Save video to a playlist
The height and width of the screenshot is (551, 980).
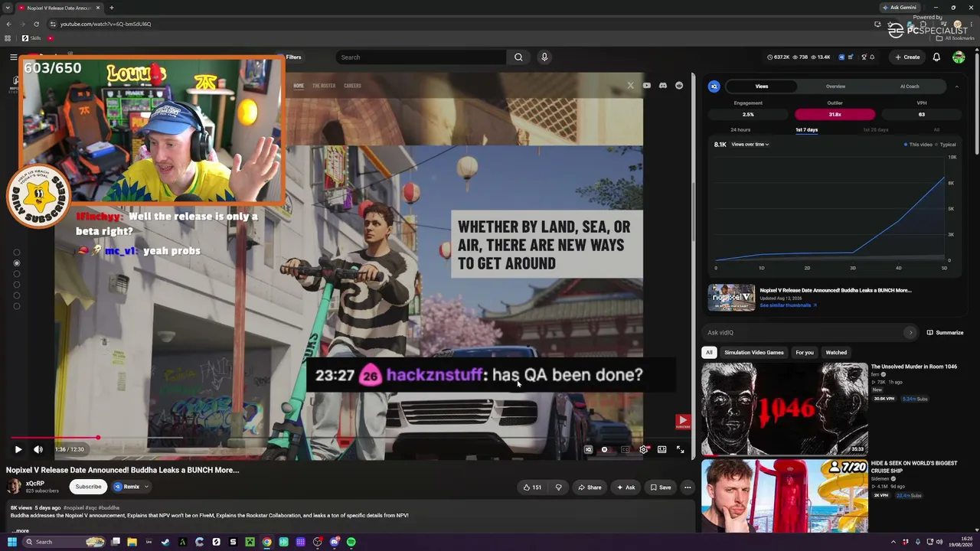(x=661, y=487)
